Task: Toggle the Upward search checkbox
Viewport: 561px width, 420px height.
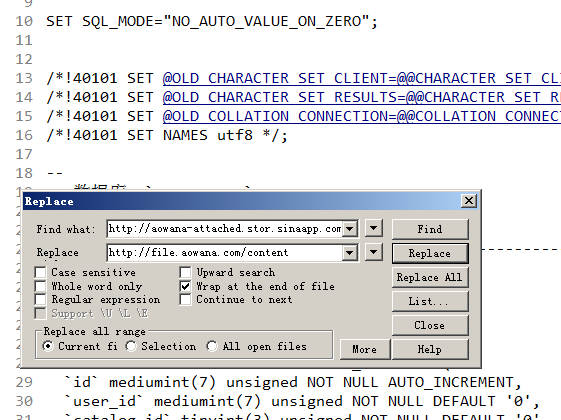Action: coord(185,272)
